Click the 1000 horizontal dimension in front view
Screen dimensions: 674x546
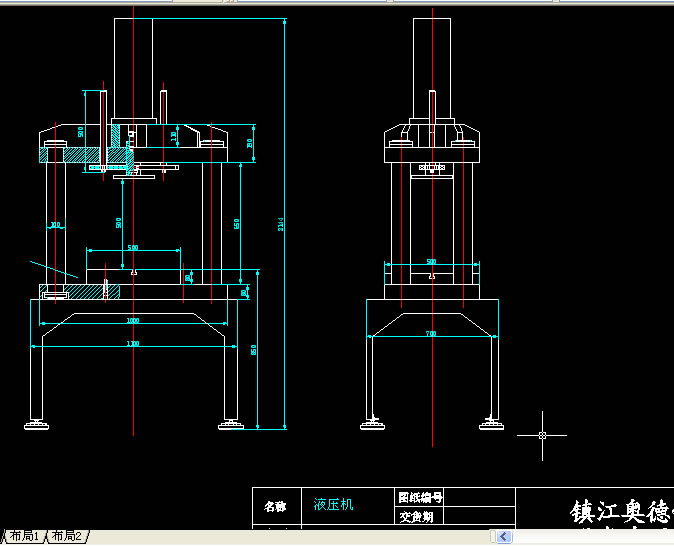click(132, 321)
